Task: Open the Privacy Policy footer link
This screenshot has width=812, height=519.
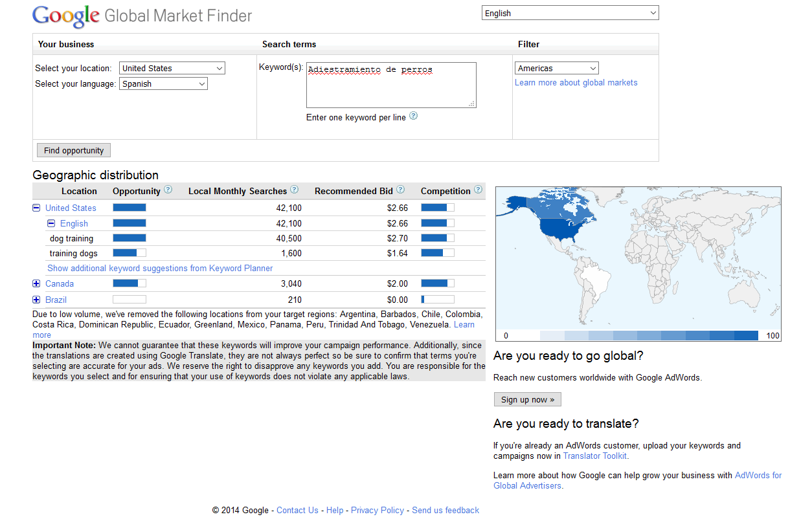Action: 378,510
